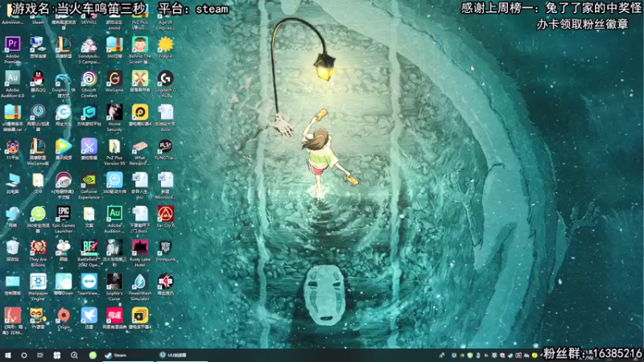The height and width of the screenshot is (362, 644).
Task: Open the 文案 folder on desktop
Action: coord(89,213)
